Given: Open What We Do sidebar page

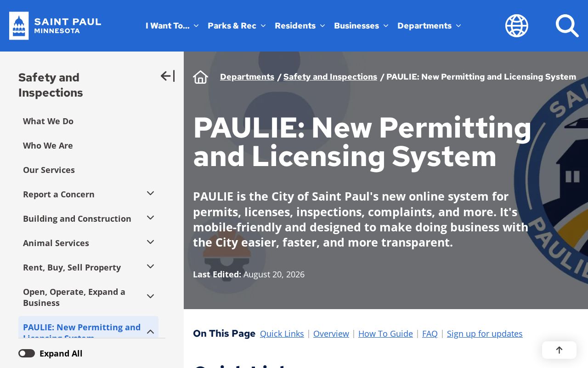Looking at the screenshot, I should click(x=48, y=121).
